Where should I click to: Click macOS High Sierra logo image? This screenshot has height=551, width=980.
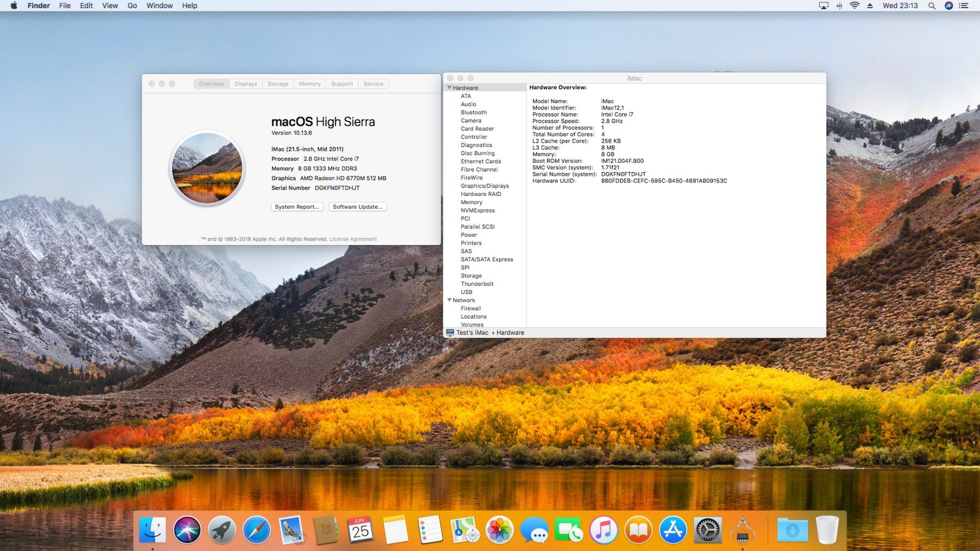[x=207, y=168]
